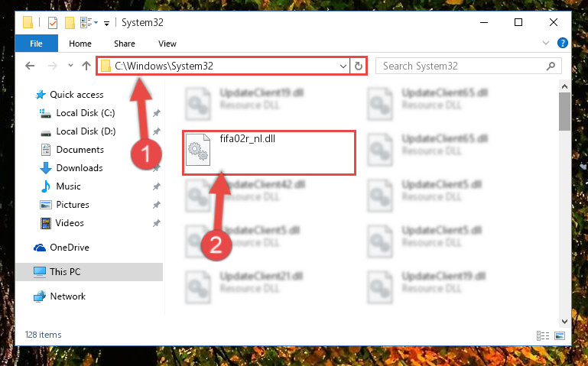Select the fifa02r_nl.dll file
The height and width of the screenshot is (366, 588).
[269, 153]
